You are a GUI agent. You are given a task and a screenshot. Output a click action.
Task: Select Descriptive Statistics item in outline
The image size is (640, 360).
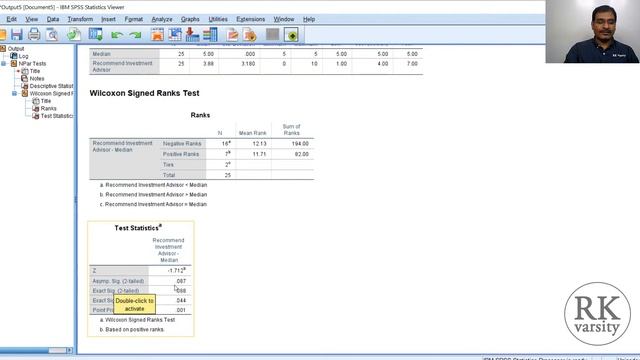point(51,86)
